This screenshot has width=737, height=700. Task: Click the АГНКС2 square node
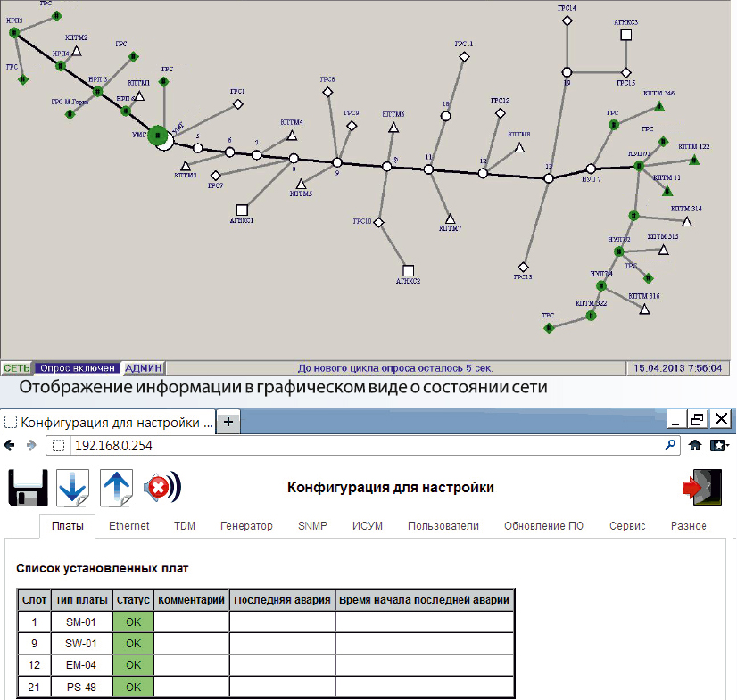[x=409, y=270]
